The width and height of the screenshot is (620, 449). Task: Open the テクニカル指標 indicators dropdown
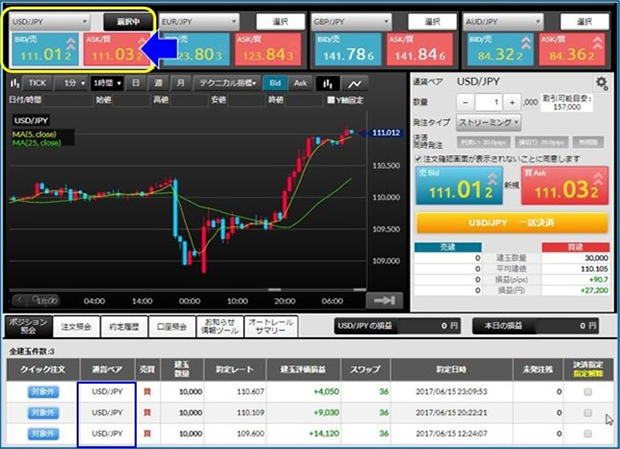point(228,83)
